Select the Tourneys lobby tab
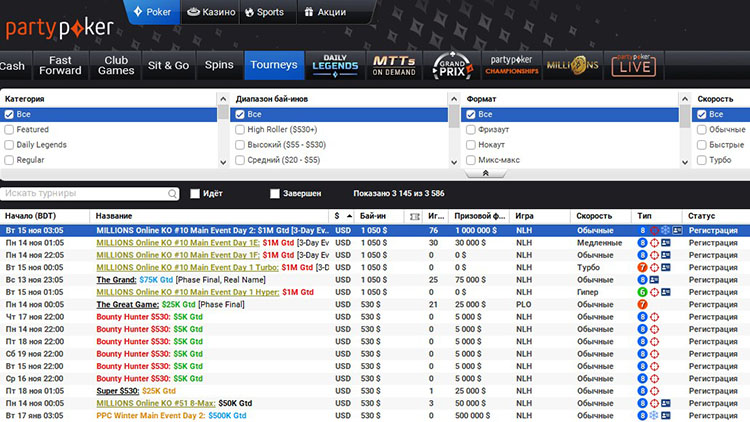The image size is (750, 422). coord(274,65)
